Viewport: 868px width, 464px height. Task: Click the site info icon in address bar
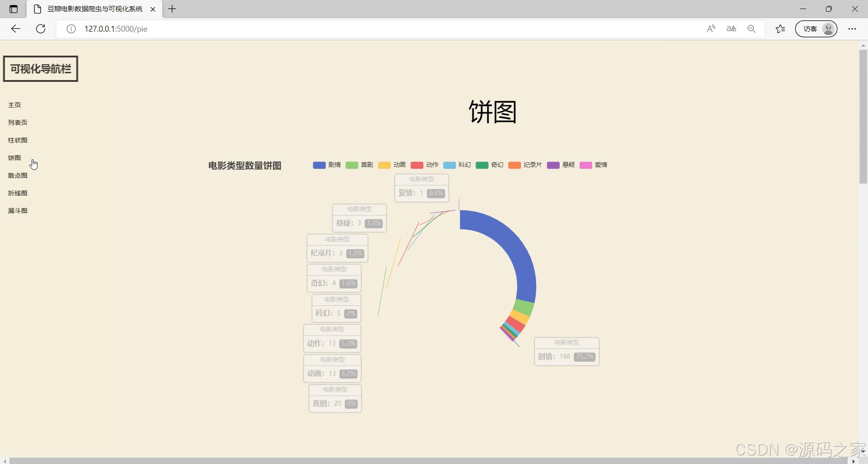click(x=71, y=29)
